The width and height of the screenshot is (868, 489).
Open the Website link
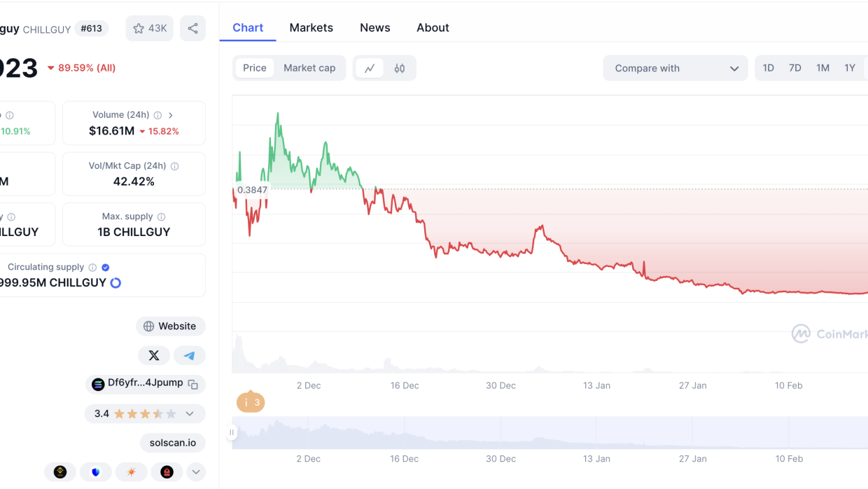click(170, 326)
